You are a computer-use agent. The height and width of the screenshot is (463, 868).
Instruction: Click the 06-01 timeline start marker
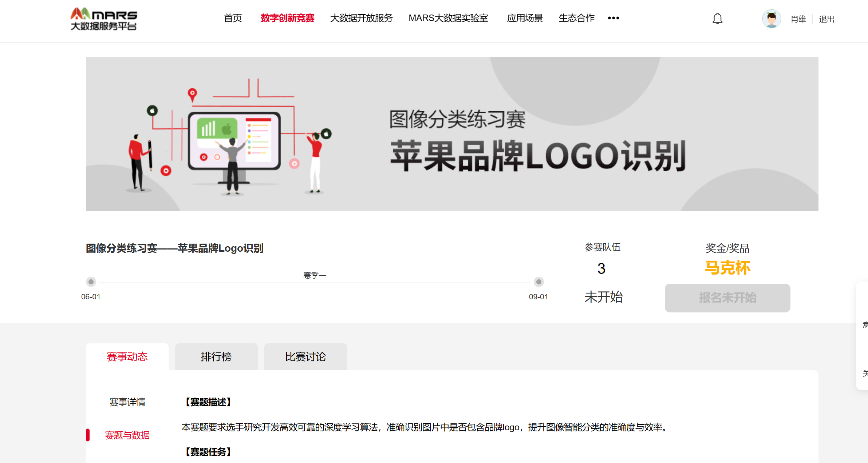coord(91,282)
